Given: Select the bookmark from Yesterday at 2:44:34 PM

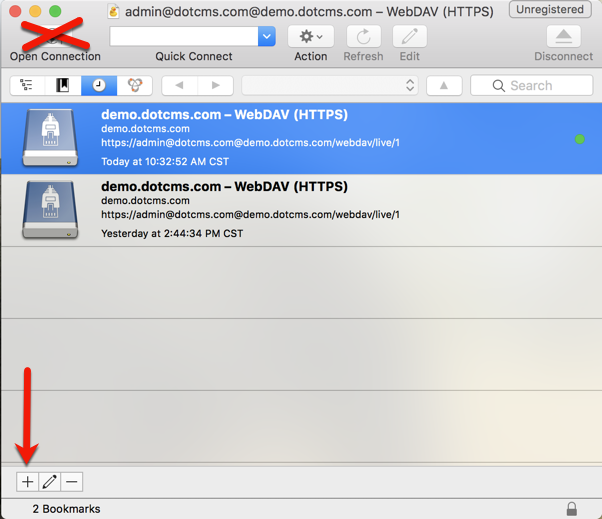Looking at the screenshot, I should pyautogui.click(x=300, y=209).
